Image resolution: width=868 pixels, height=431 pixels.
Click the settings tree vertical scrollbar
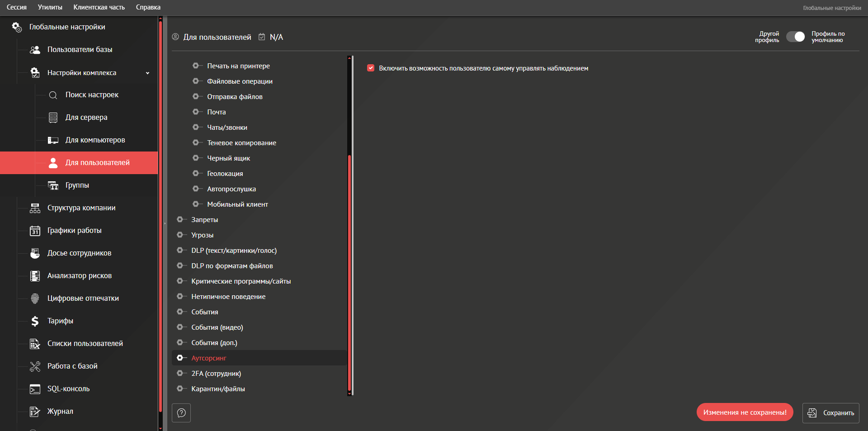(x=349, y=271)
